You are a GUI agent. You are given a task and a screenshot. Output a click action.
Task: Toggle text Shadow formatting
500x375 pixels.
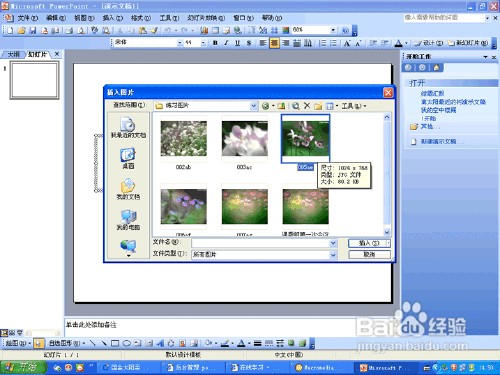pos(249,43)
